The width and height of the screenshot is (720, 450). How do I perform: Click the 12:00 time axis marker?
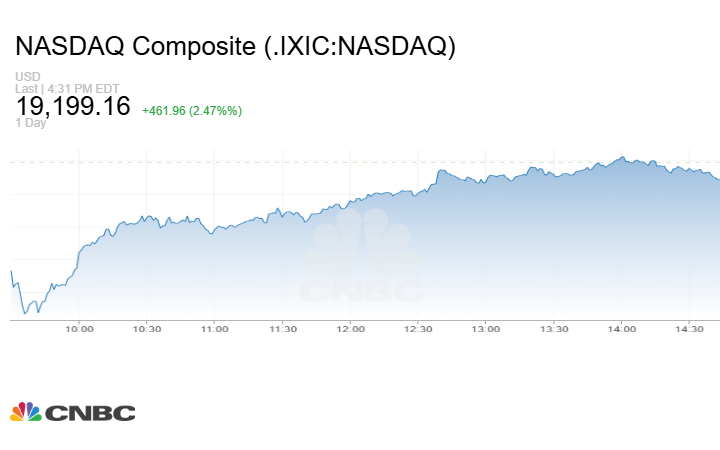coord(350,328)
